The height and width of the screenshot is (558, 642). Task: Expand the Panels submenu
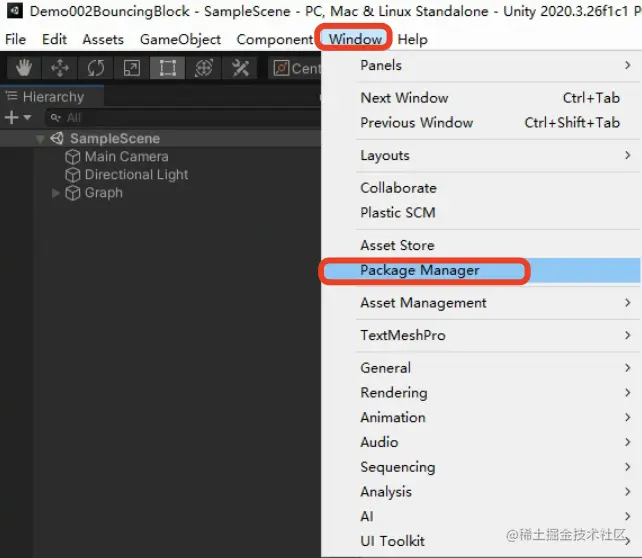(x=481, y=66)
